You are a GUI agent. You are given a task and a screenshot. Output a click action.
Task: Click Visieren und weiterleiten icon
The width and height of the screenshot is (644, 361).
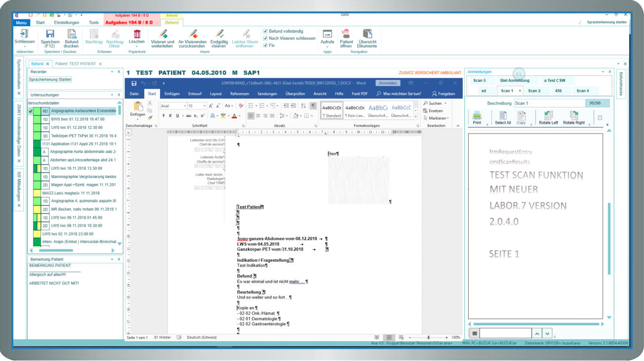162,34
